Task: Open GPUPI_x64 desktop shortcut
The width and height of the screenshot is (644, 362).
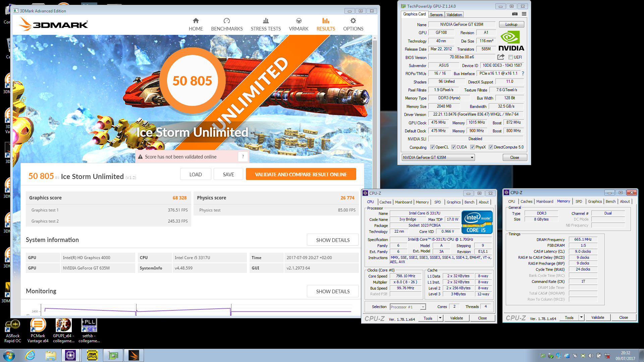Action: click(64, 331)
